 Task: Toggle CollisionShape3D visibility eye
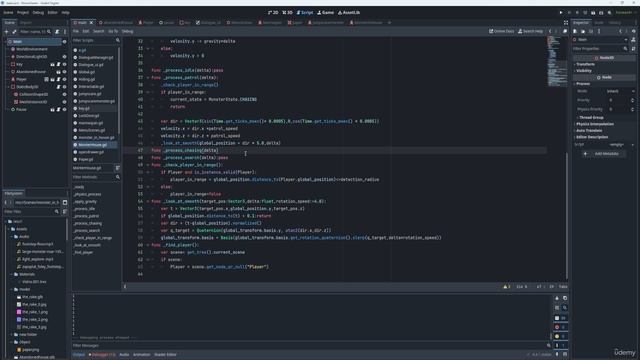64,94
